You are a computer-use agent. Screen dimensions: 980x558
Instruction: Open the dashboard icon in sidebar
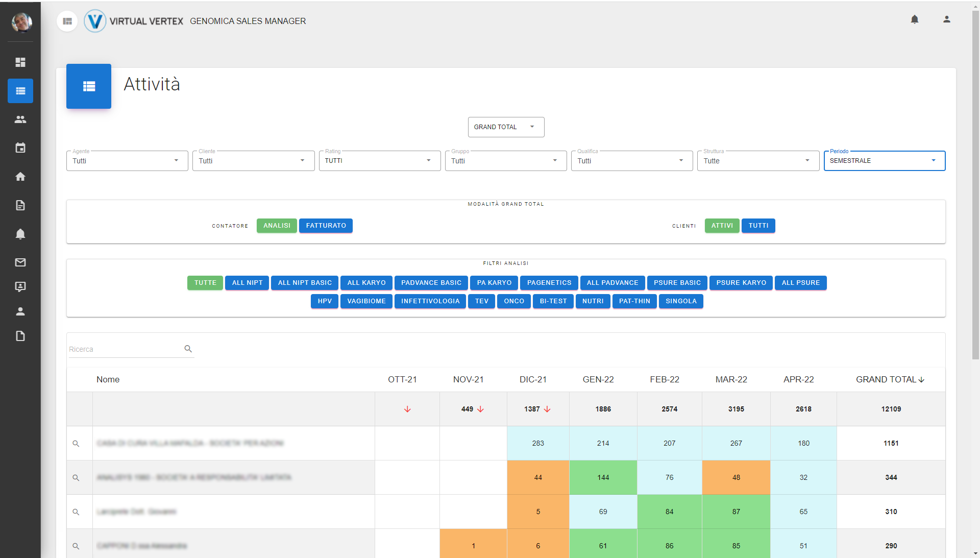coord(20,62)
